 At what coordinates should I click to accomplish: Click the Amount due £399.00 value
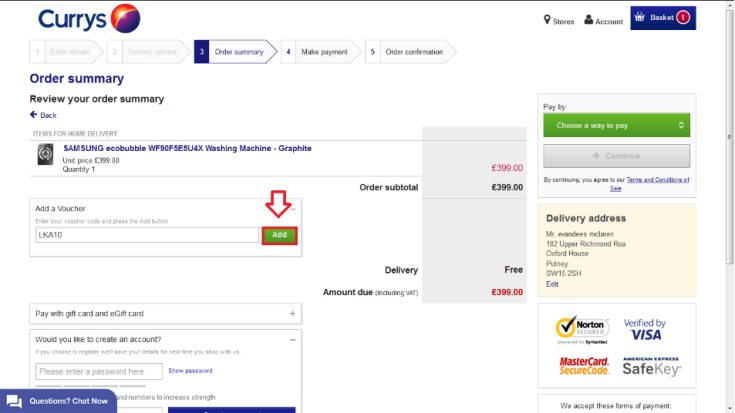pyautogui.click(x=507, y=292)
